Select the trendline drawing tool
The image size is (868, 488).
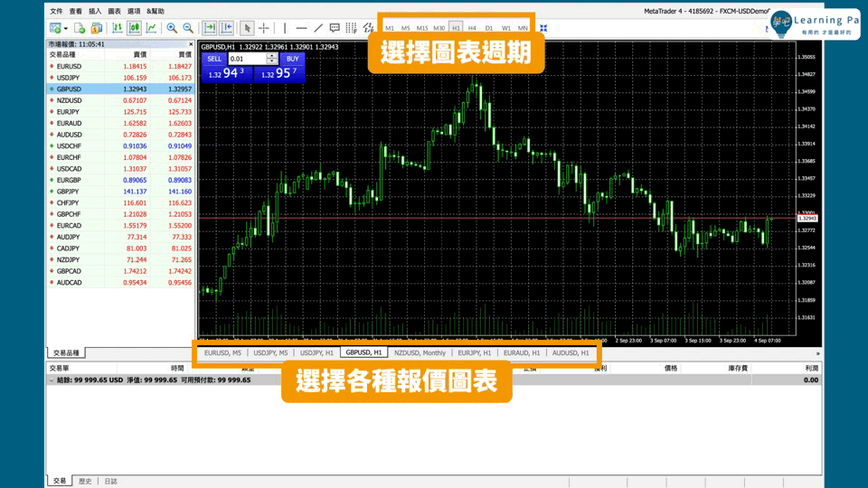(x=317, y=28)
